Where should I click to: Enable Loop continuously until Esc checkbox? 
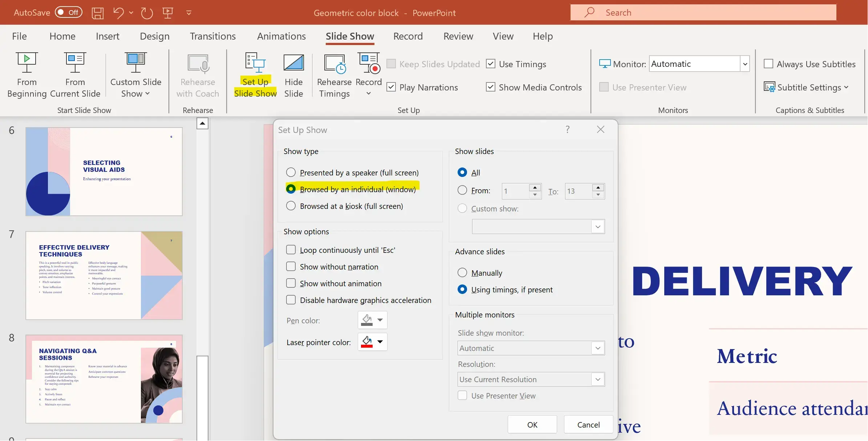click(291, 250)
